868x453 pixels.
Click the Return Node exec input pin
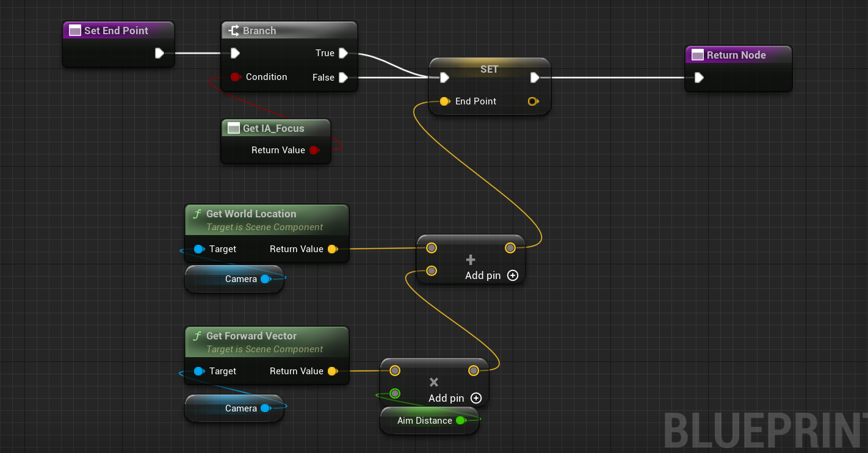point(699,78)
